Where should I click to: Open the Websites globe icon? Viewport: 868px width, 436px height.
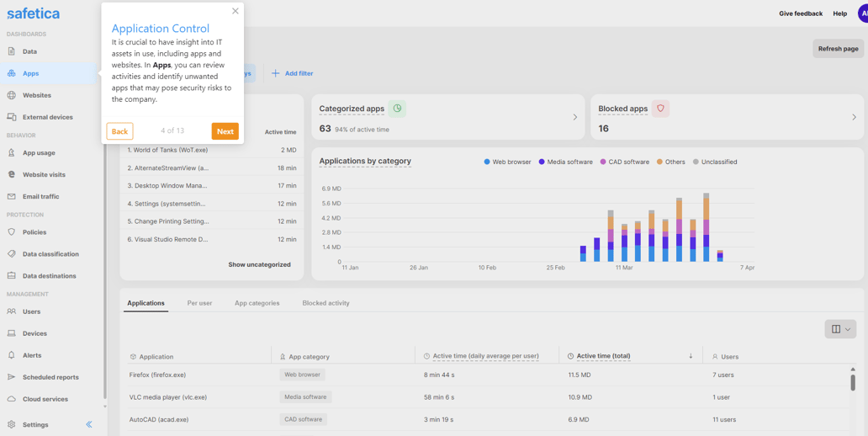11,95
